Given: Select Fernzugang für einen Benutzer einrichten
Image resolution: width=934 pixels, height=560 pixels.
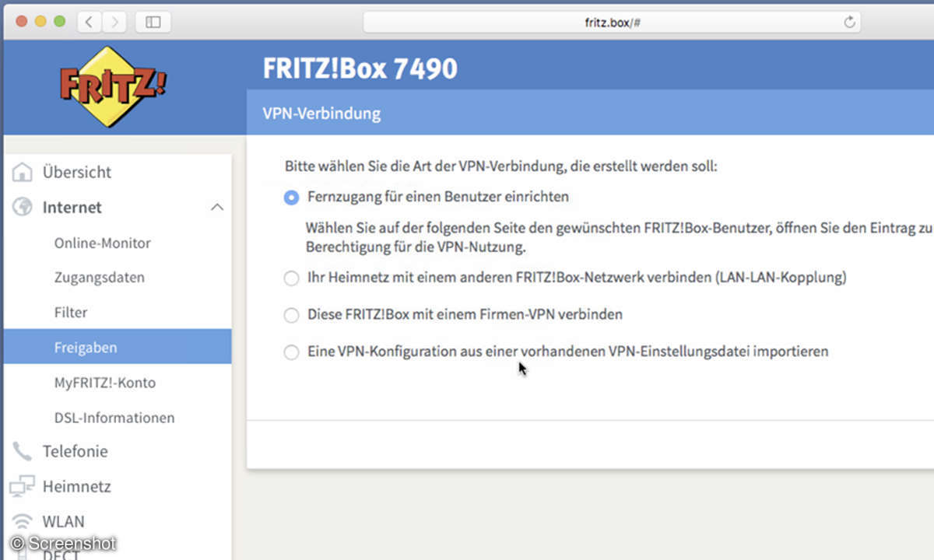Looking at the screenshot, I should pyautogui.click(x=291, y=198).
